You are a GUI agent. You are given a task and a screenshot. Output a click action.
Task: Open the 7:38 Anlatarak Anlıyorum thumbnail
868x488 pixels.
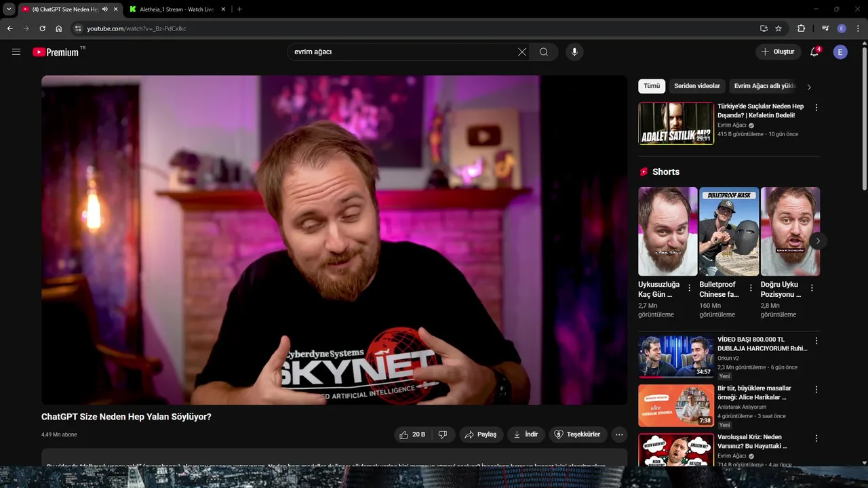click(x=676, y=405)
